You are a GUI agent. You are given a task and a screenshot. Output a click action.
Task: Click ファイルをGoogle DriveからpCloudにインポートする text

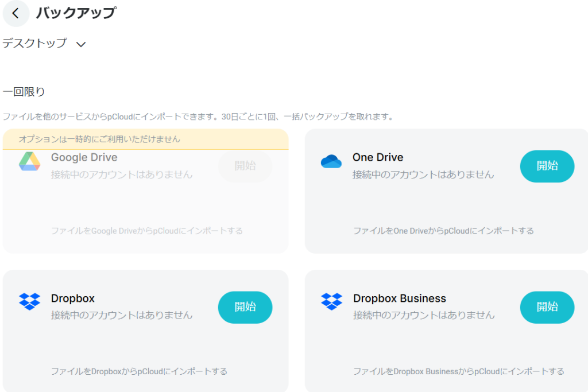[146, 231]
